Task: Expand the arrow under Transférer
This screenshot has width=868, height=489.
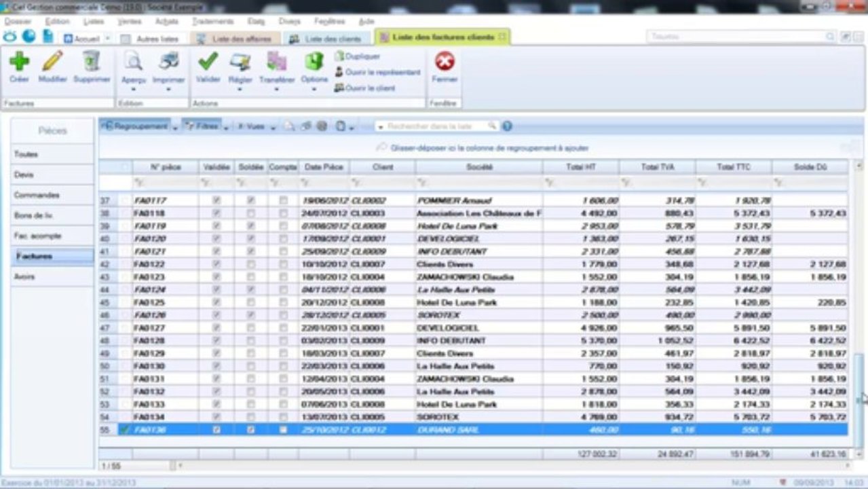Action: click(x=276, y=89)
